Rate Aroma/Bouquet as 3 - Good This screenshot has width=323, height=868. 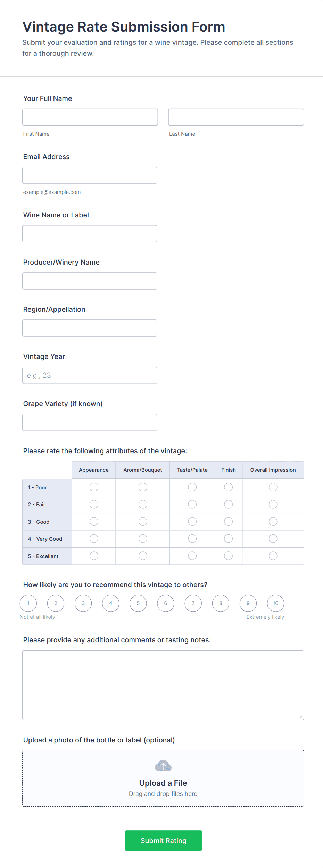(x=143, y=522)
